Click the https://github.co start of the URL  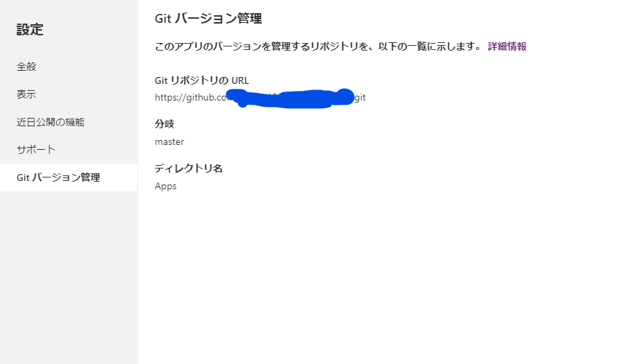pos(191,98)
